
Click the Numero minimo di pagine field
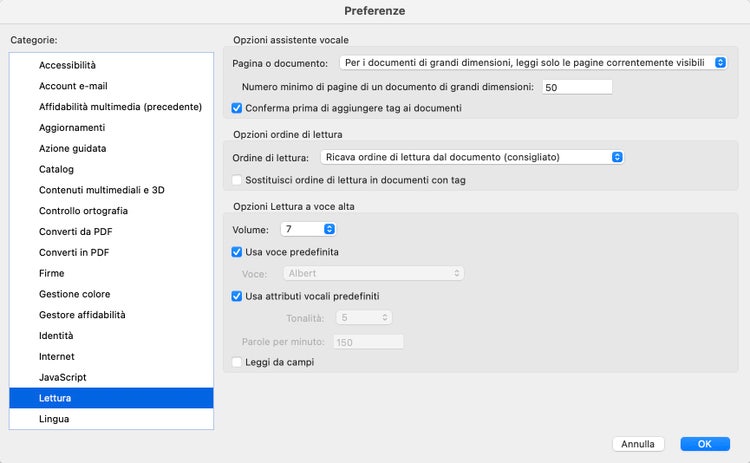(x=576, y=87)
